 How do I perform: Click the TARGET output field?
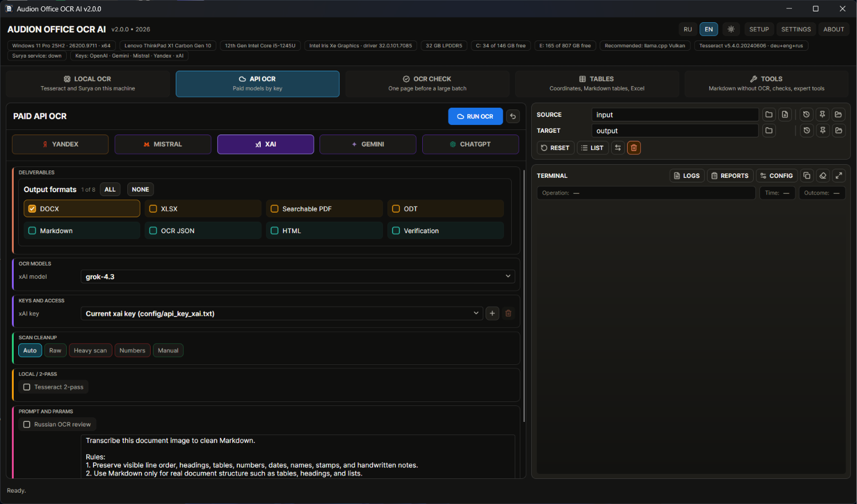(x=675, y=131)
